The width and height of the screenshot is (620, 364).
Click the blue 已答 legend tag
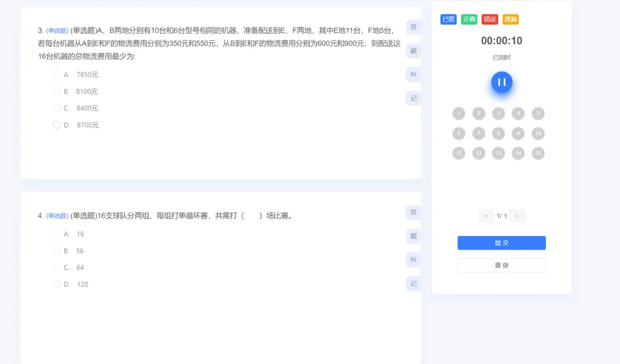pyautogui.click(x=448, y=20)
